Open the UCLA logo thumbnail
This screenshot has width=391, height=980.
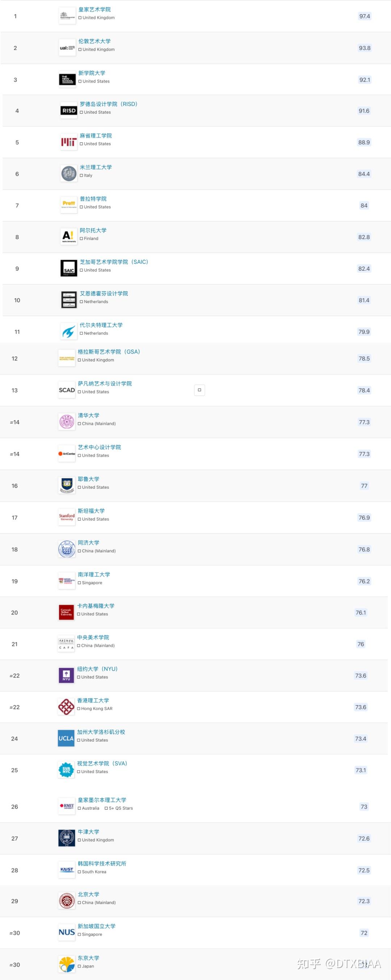coord(66,738)
